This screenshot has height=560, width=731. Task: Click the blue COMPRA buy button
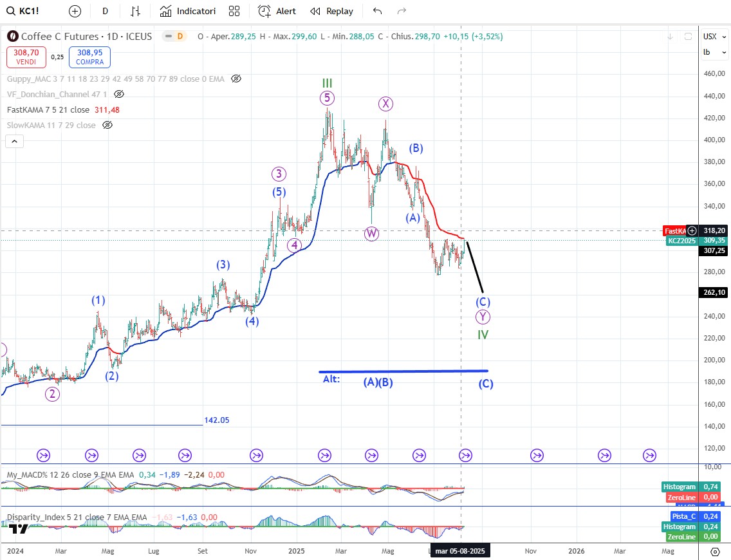tap(90, 57)
